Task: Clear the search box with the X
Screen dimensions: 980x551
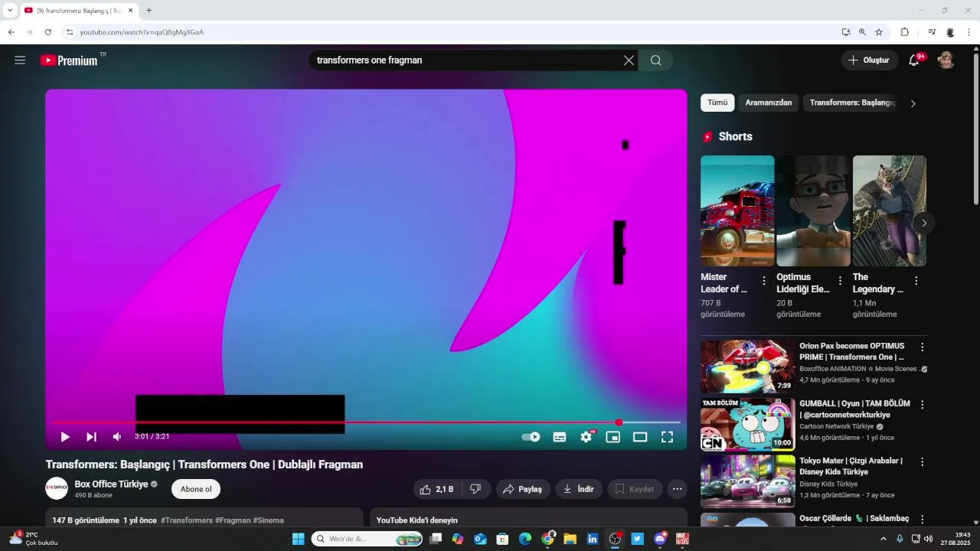Action: (629, 60)
